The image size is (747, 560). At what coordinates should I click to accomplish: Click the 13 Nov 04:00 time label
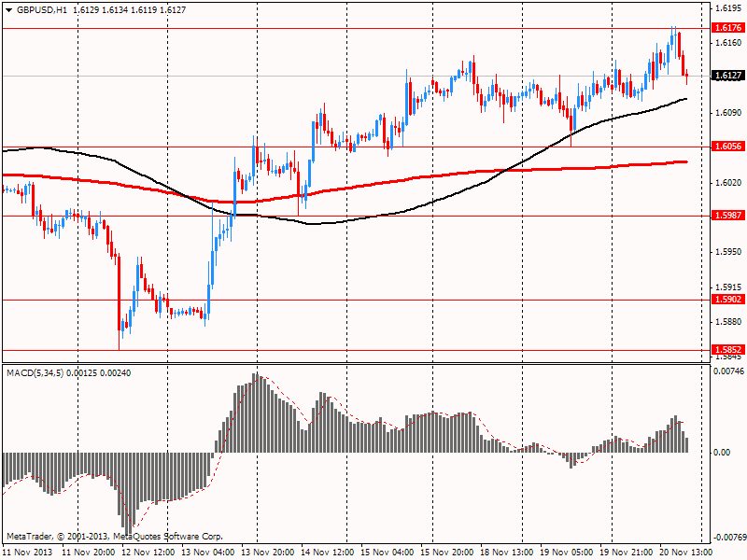[x=207, y=553]
